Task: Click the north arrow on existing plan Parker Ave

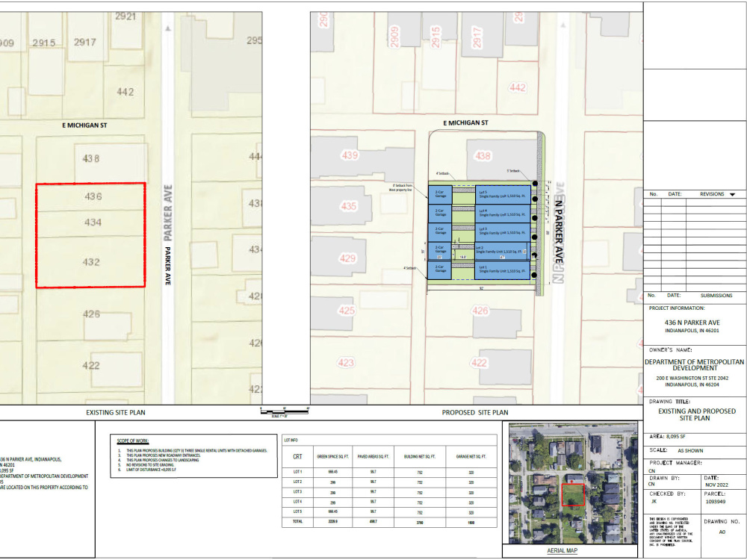Action: tap(167, 28)
